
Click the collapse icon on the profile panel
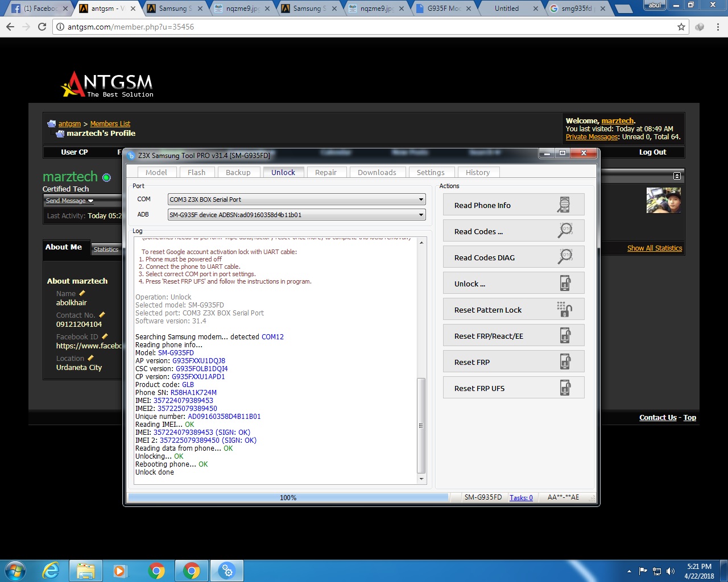677,176
